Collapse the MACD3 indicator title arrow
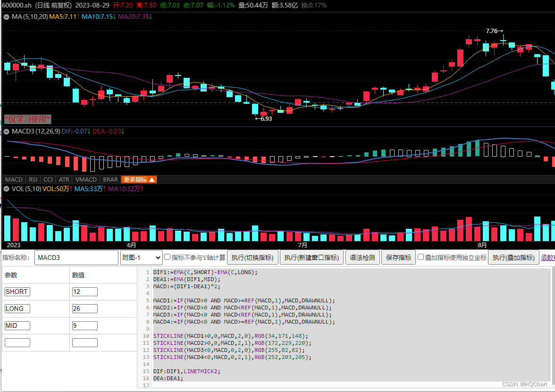The image size is (555, 392). point(7,132)
